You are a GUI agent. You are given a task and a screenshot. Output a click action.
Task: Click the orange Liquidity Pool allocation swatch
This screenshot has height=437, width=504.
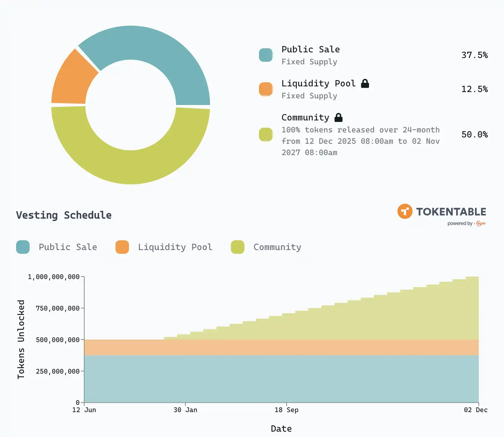click(266, 89)
